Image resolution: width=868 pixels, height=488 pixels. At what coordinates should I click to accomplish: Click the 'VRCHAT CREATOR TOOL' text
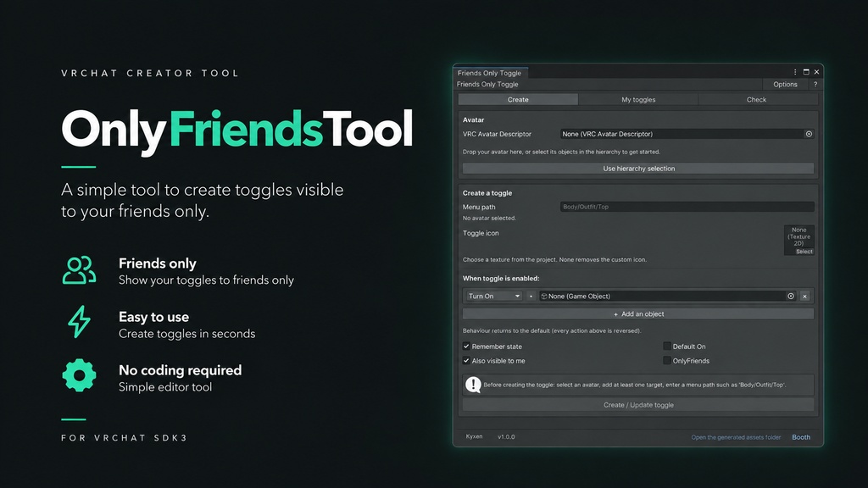click(x=150, y=73)
